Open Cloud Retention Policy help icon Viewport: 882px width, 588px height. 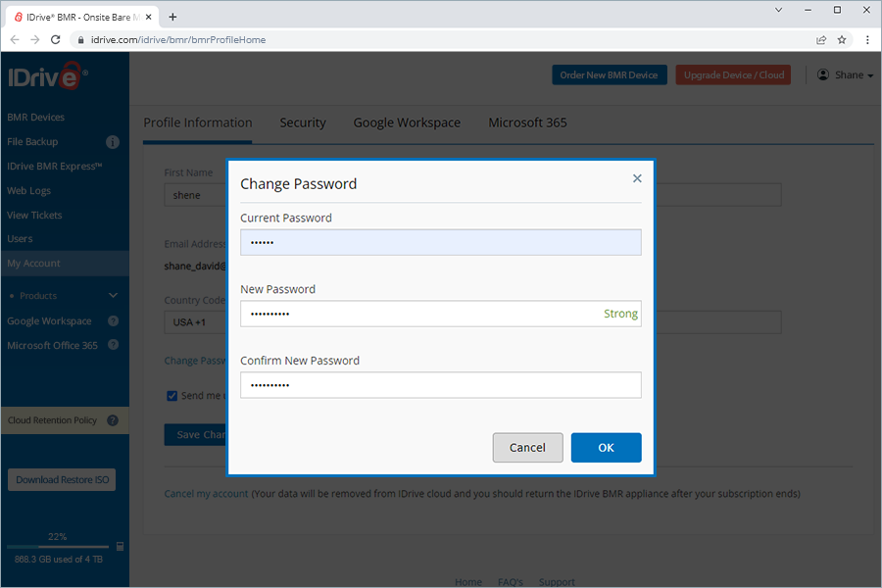(x=113, y=420)
